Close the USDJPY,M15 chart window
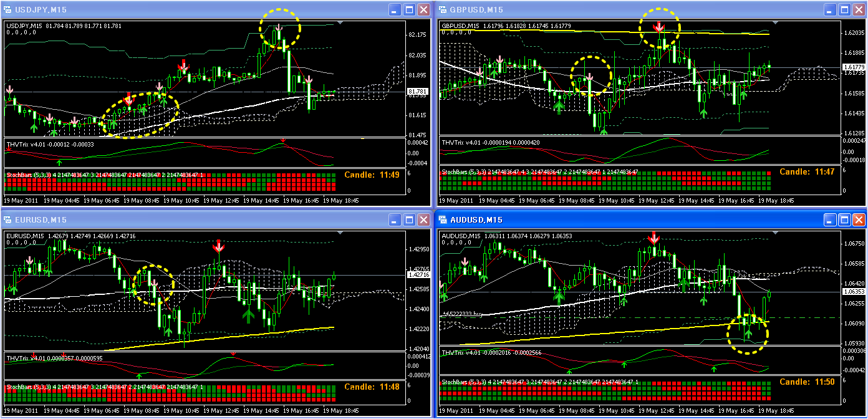The height and width of the screenshot is (419, 868). pos(423,9)
